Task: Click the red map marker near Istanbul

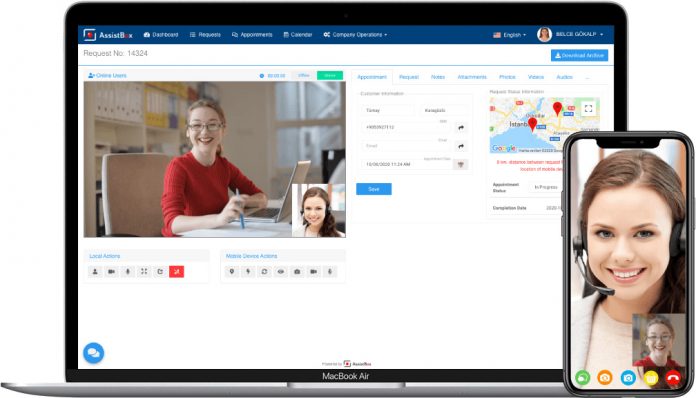Action: coord(532,124)
